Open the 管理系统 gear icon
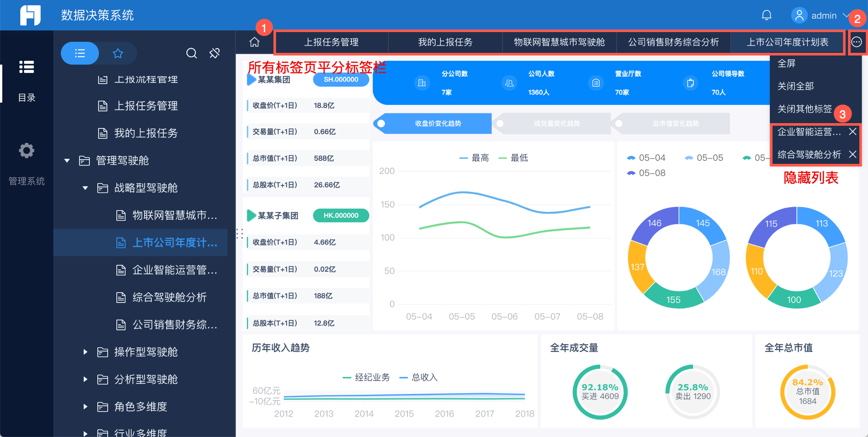868x437 pixels. click(x=26, y=150)
